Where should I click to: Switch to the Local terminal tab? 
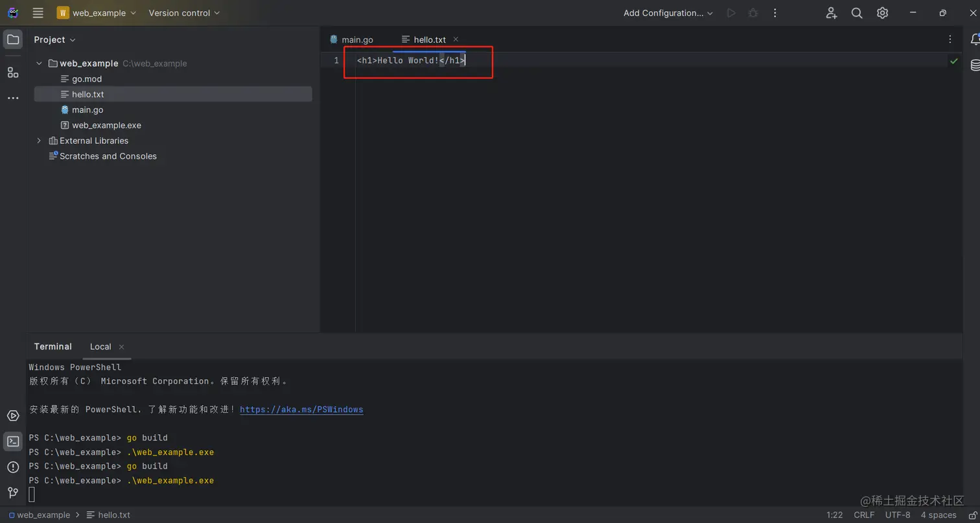tap(100, 347)
